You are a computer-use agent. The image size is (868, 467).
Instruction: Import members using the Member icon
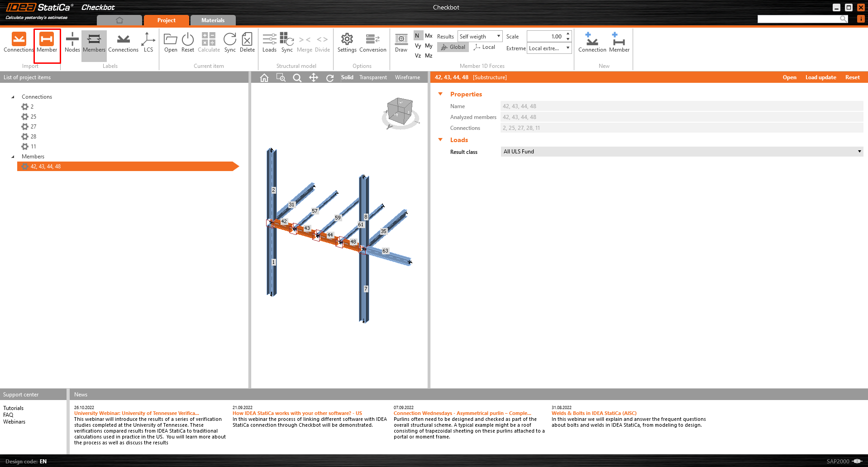(47, 43)
